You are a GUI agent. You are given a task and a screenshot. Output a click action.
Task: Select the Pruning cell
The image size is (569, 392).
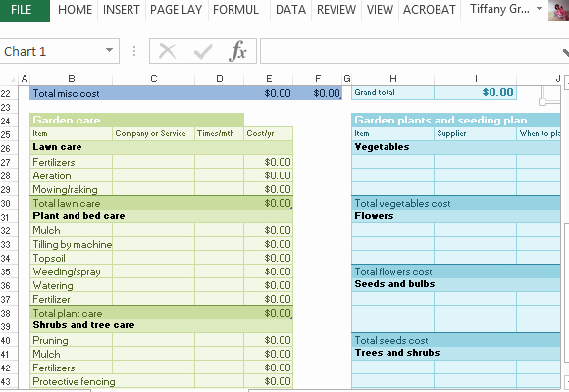tap(71, 340)
